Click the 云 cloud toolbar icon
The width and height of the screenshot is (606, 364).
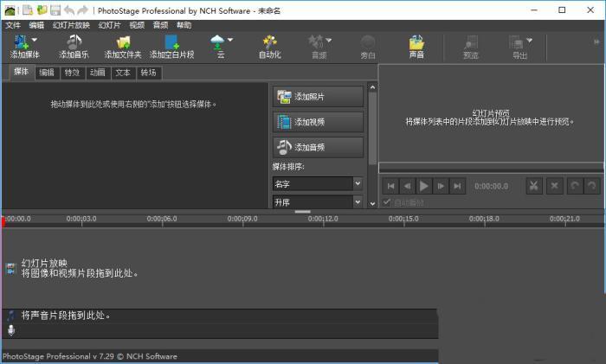click(x=217, y=42)
